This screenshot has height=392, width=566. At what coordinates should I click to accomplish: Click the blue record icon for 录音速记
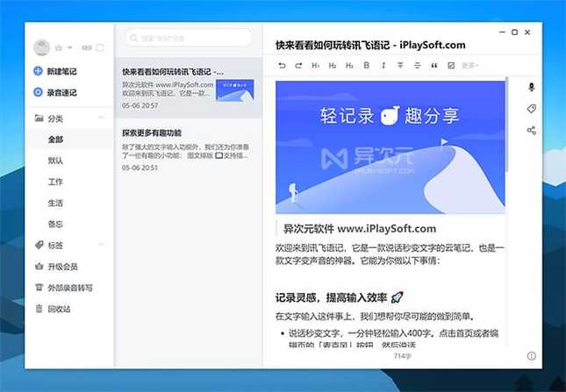pos(38,92)
